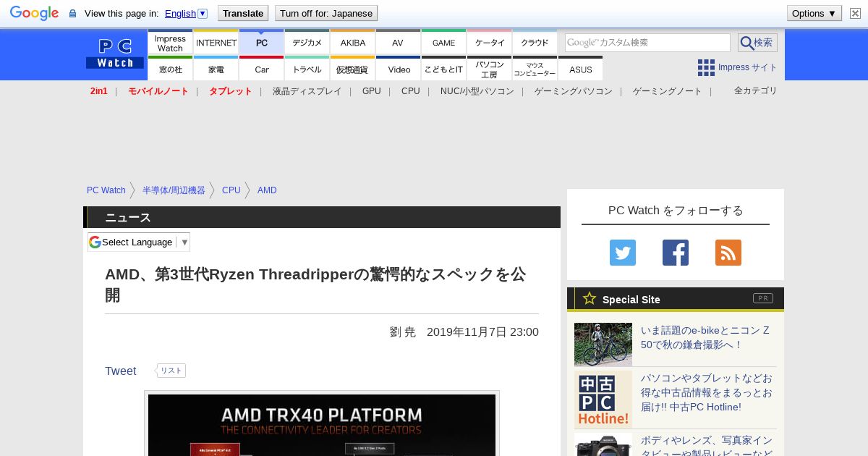Click the 検索 search button
The height and width of the screenshot is (456, 868).
click(757, 43)
